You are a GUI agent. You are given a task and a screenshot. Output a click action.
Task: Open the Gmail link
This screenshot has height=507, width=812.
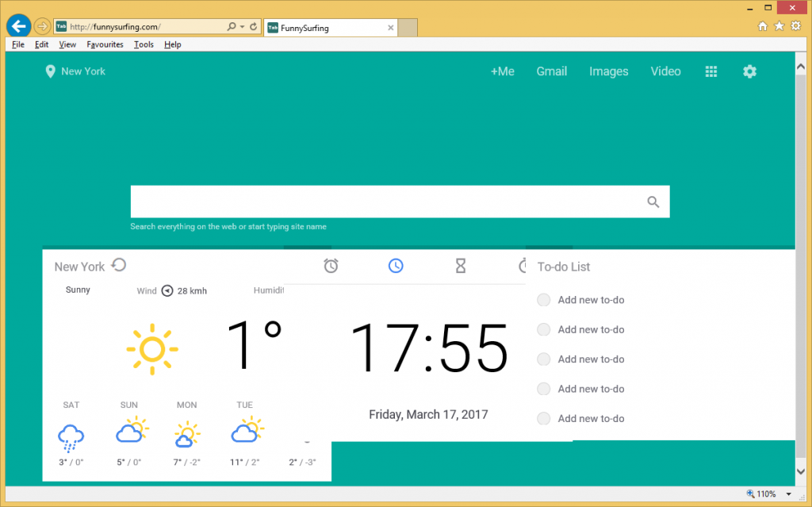[x=551, y=71]
